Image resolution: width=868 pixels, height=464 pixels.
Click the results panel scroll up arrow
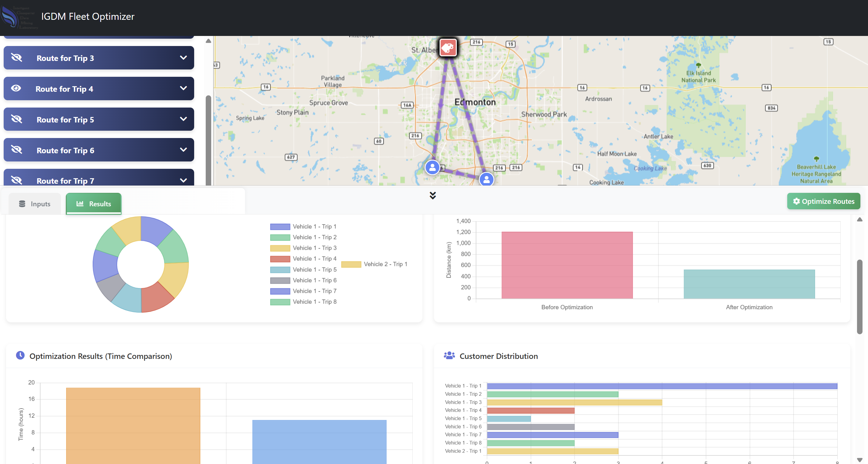(x=859, y=220)
